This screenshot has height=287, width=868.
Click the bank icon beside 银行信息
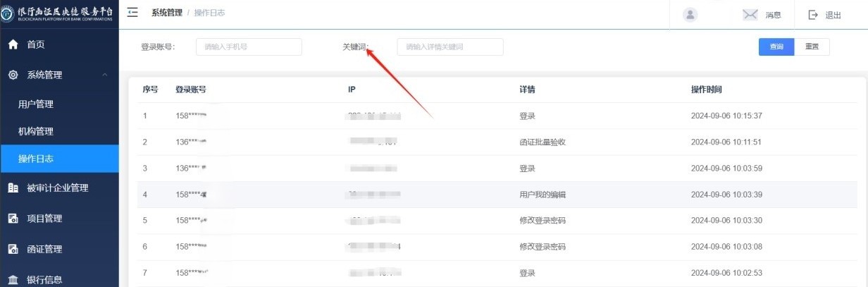(x=13, y=279)
